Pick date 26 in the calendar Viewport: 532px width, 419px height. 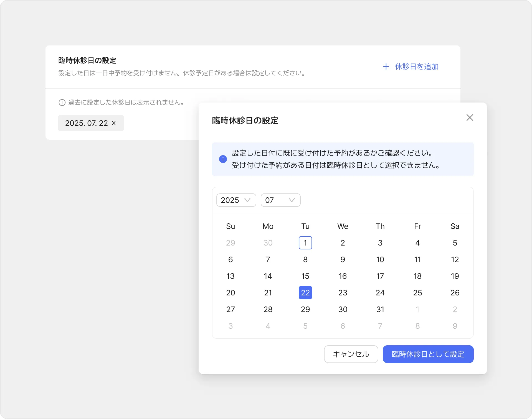click(455, 293)
